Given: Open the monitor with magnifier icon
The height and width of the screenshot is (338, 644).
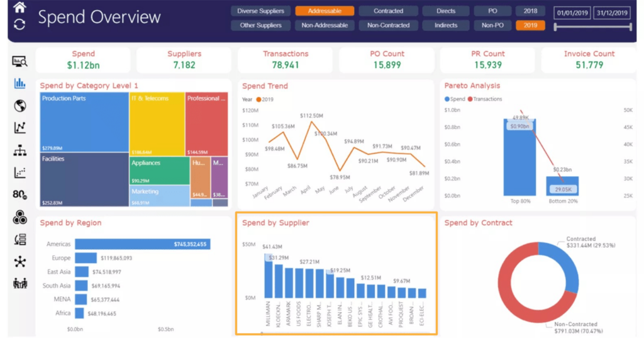Looking at the screenshot, I should pos(19,62).
